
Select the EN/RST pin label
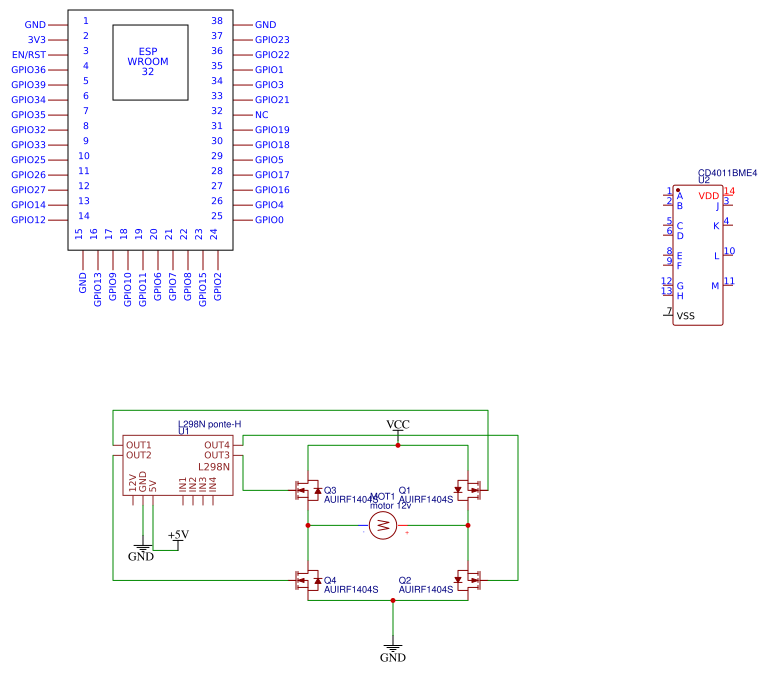(29, 55)
